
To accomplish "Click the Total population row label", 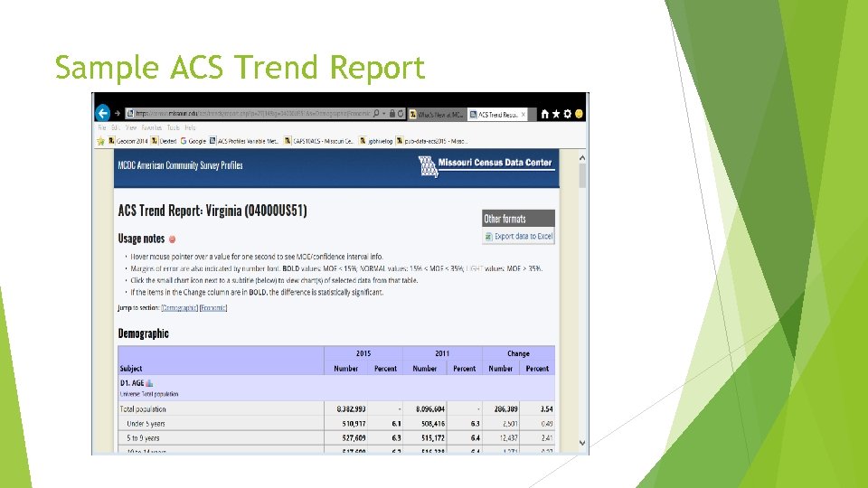I will pyautogui.click(x=143, y=409).
